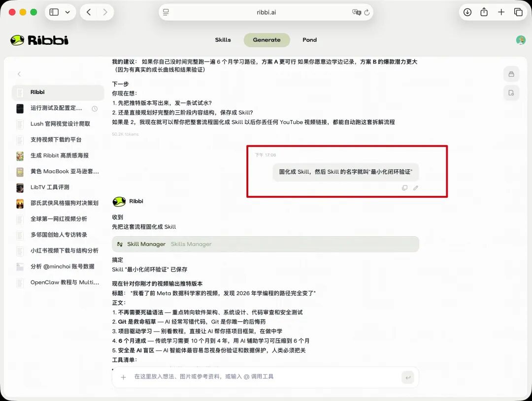Click the document-save icon below the archive icon
Screen dimensions: 532x401
(511, 93)
